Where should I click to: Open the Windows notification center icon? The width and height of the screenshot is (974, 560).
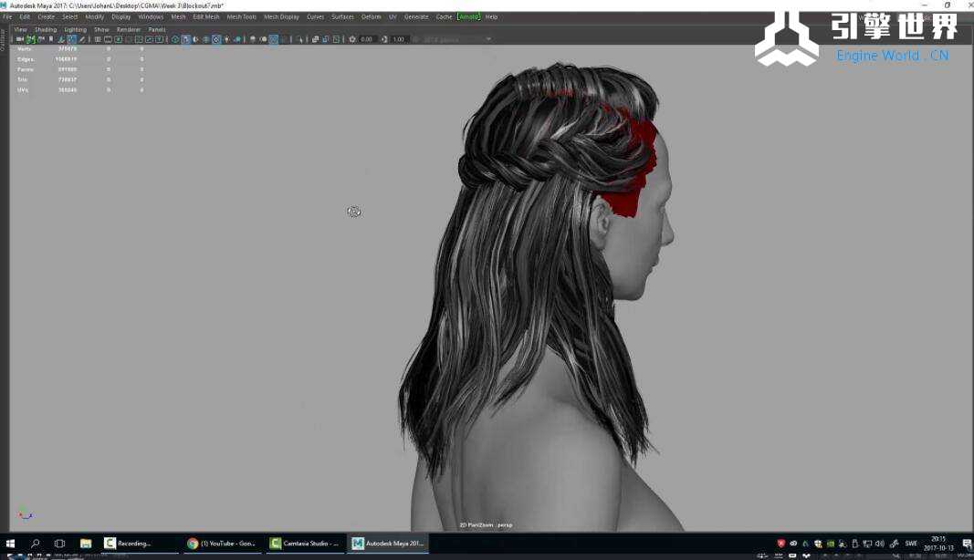[x=966, y=544]
